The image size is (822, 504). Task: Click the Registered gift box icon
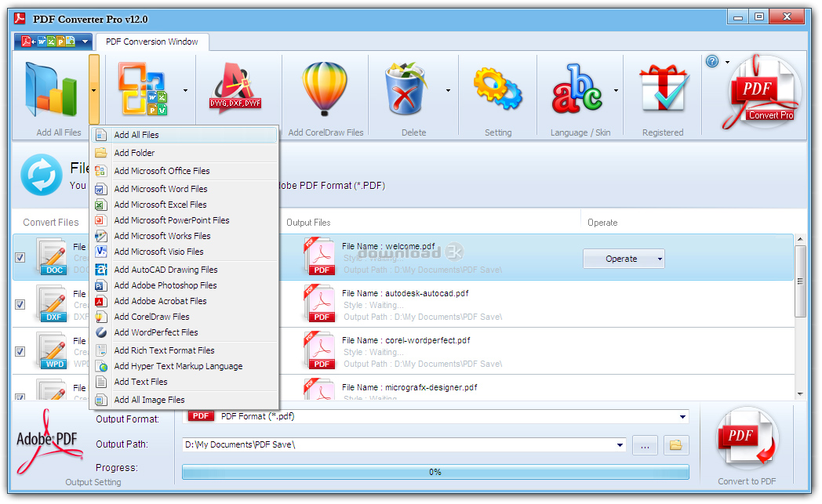(663, 88)
